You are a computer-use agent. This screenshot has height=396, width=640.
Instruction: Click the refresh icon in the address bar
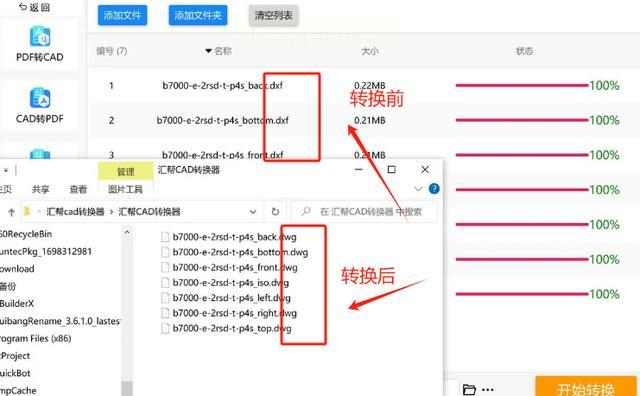tap(276, 211)
